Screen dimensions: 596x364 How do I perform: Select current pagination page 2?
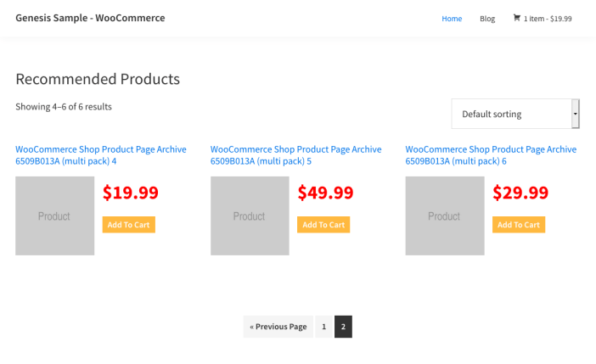pyautogui.click(x=343, y=327)
